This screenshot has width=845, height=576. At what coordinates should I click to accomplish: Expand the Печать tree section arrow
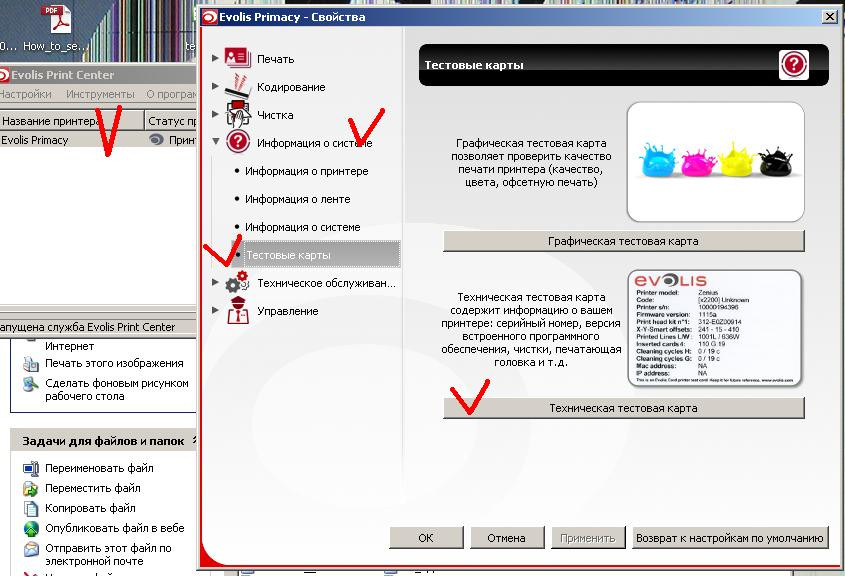click(x=215, y=58)
